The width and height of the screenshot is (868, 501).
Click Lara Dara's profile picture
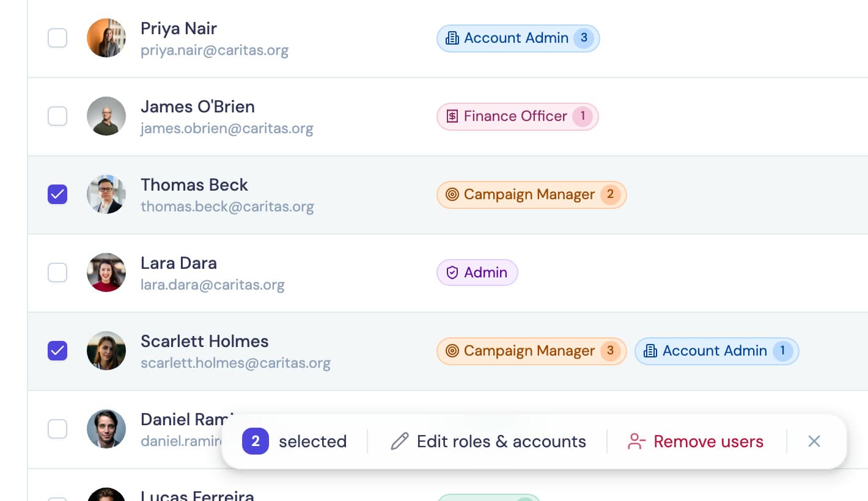click(x=106, y=272)
